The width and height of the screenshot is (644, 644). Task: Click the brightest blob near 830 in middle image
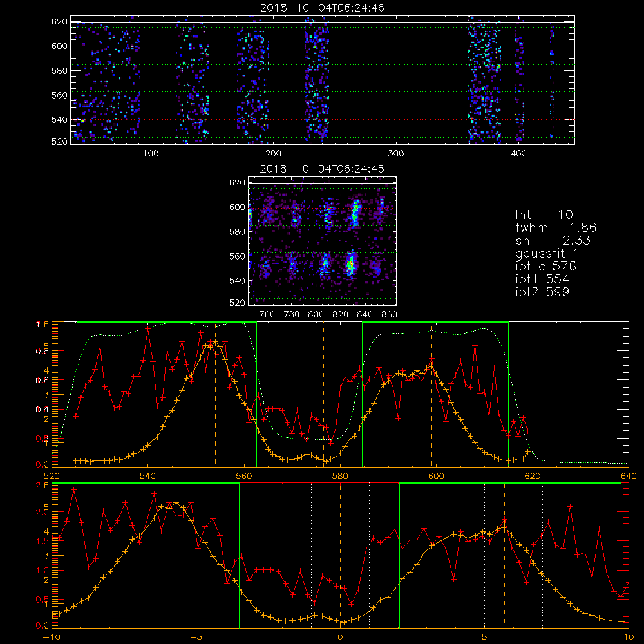click(x=351, y=264)
